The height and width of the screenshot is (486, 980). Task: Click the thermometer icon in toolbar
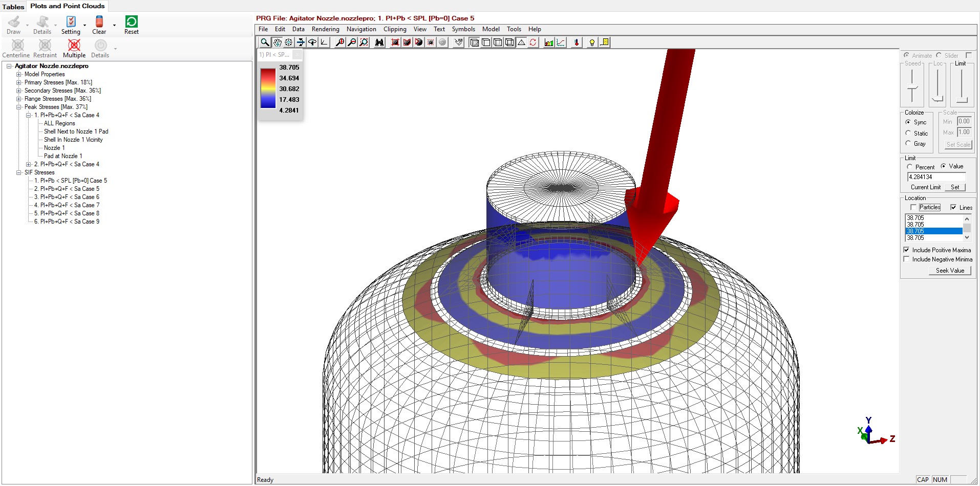pyautogui.click(x=577, y=42)
